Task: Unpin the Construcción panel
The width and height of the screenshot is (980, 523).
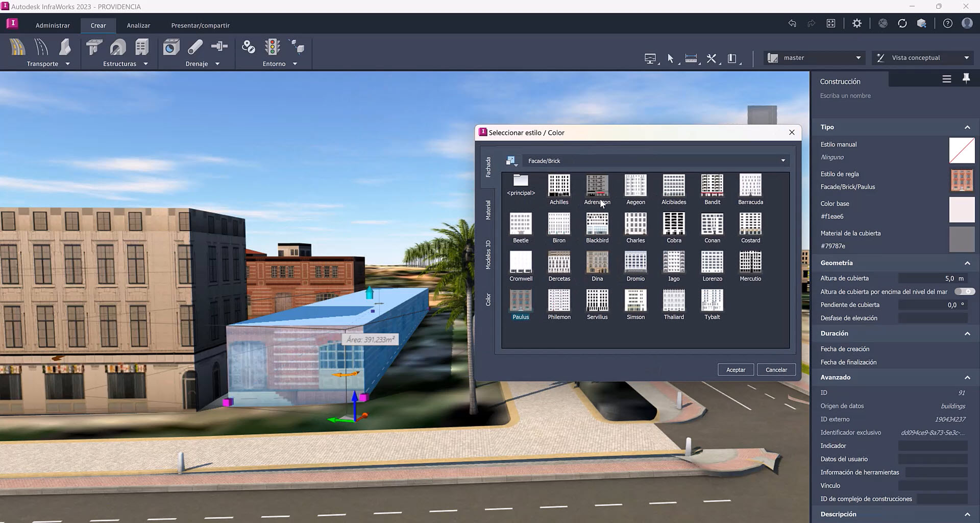Action: coord(967,78)
